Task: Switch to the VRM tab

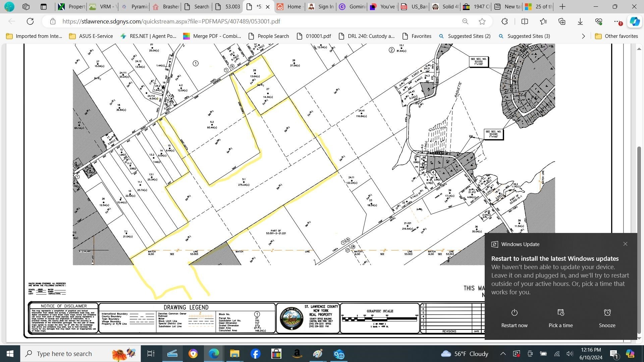Action: click(103, 6)
